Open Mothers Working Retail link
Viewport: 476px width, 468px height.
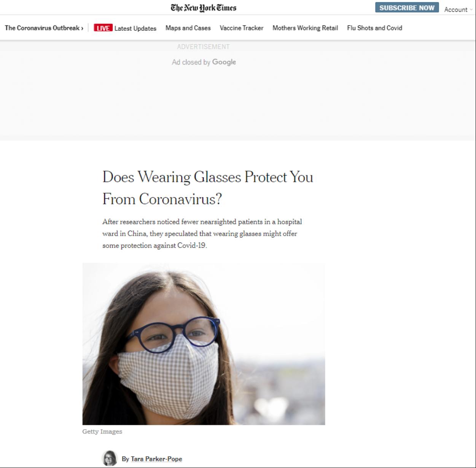tap(305, 28)
